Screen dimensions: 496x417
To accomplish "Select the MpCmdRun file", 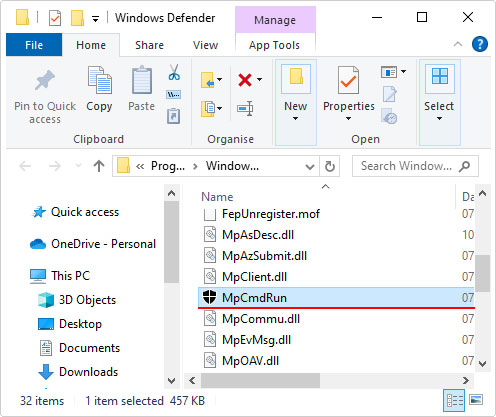I will point(336,297).
